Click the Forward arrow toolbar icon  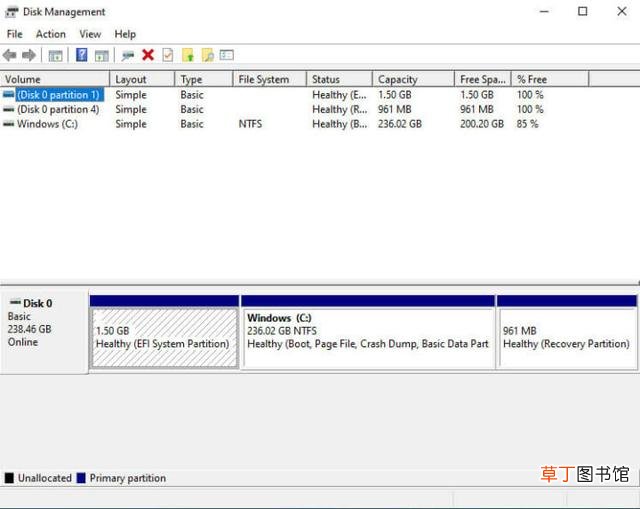pyautogui.click(x=29, y=55)
